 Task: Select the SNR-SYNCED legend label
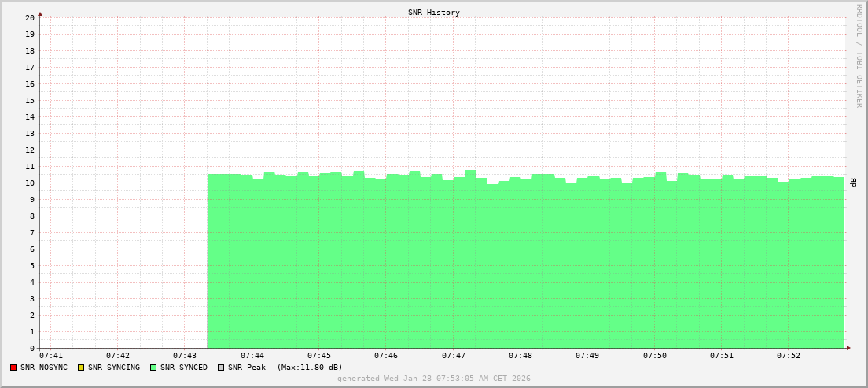[x=183, y=368]
